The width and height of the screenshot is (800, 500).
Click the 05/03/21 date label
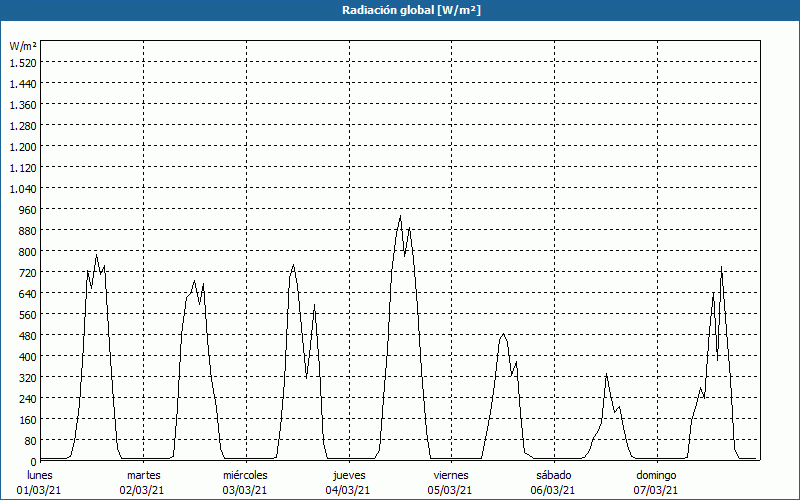[450, 490]
